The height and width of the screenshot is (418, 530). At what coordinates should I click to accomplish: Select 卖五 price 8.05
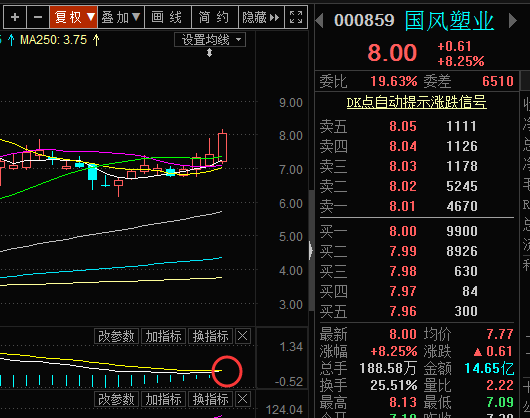(x=403, y=126)
